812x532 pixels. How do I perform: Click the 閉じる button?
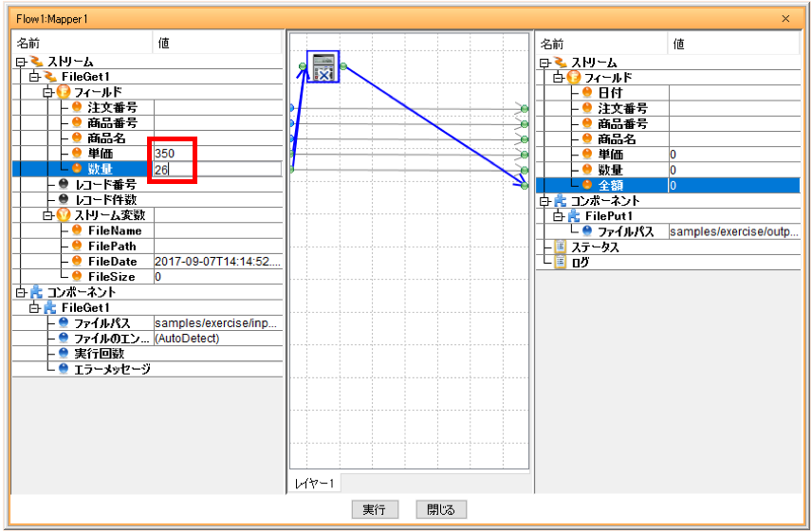tap(441, 509)
